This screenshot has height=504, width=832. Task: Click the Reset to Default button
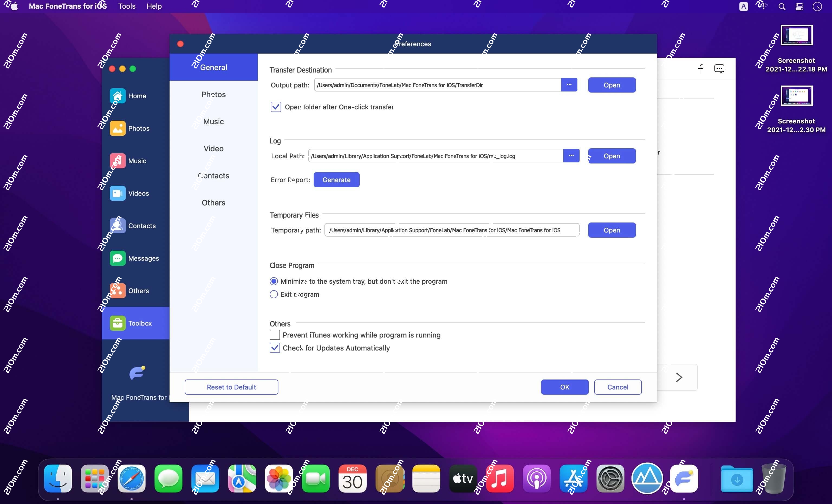pos(231,387)
